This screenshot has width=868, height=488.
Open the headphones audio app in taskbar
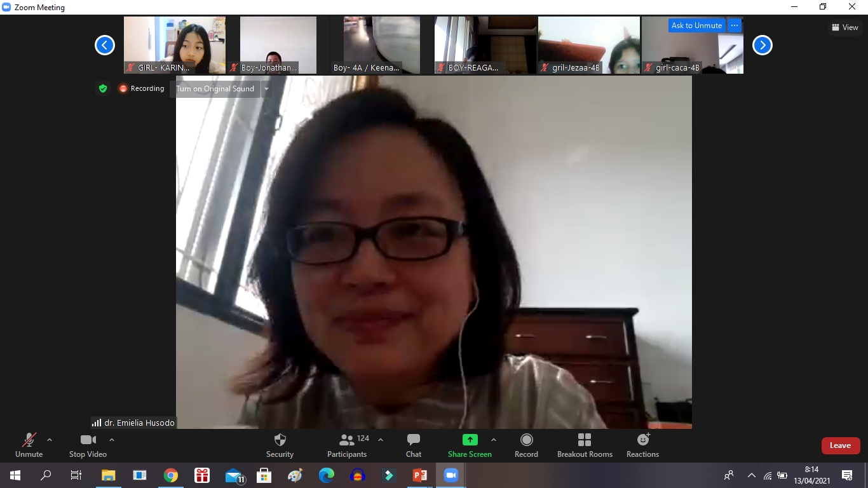pos(358,475)
